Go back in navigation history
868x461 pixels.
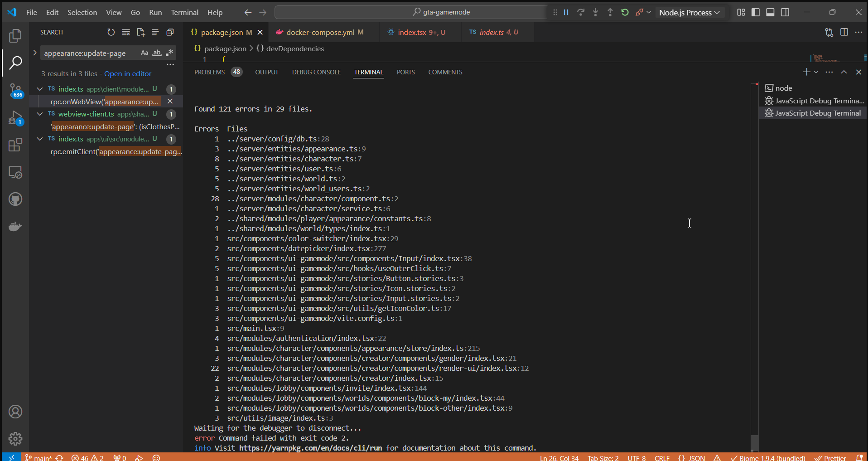248,12
